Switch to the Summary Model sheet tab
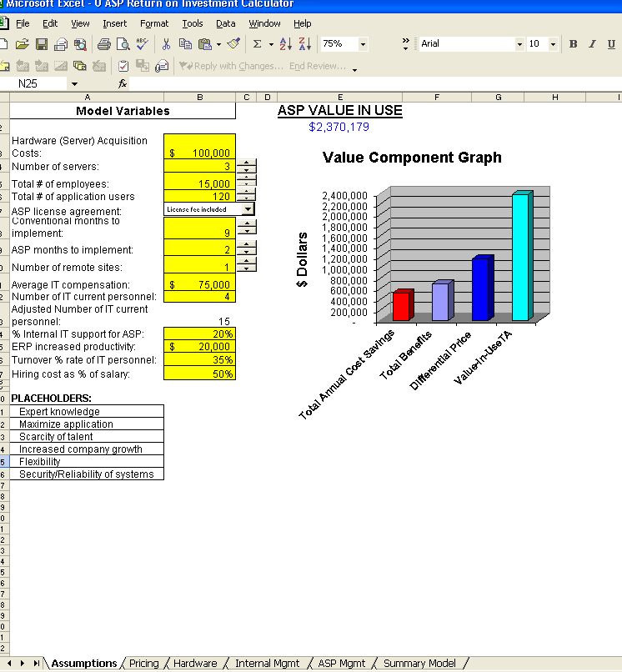 [x=419, y=664]
